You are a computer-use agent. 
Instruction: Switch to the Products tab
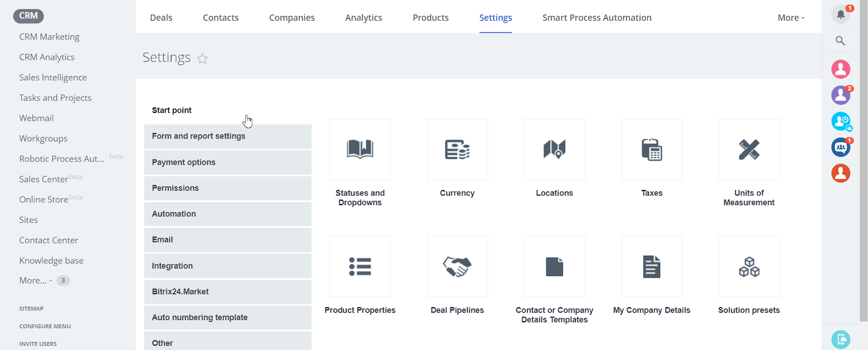click(431, 17)
